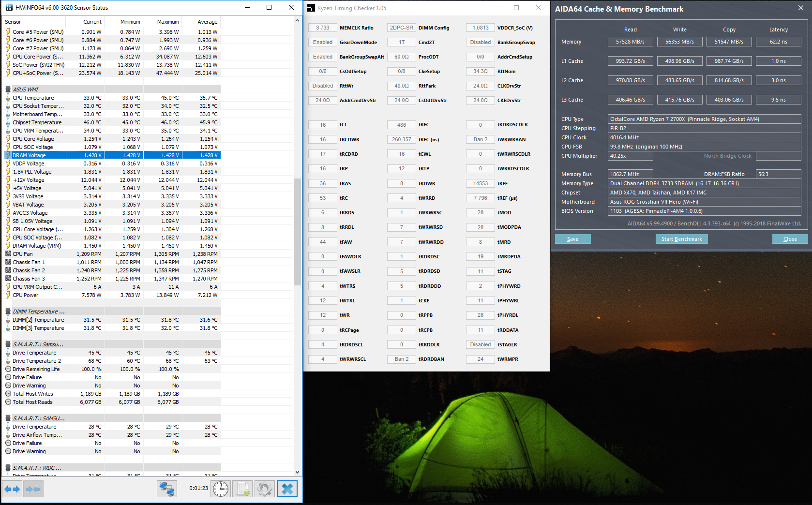Select the VDDP Voltage sensor row

[112, 163]
